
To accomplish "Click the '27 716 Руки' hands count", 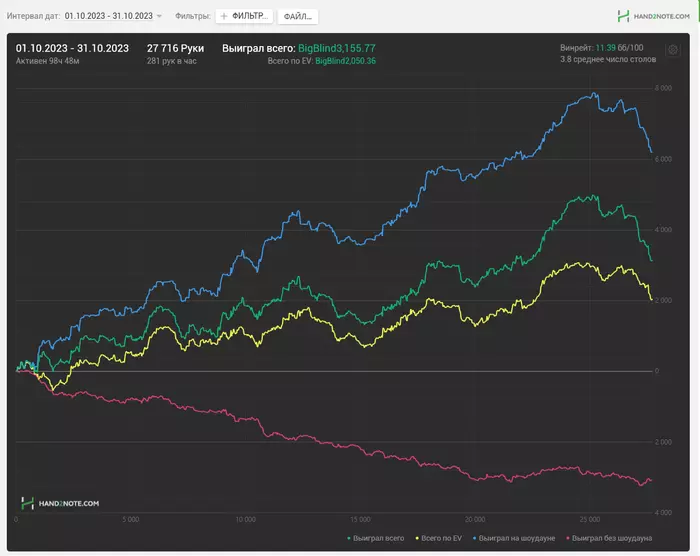I will (x=175, y=47).
